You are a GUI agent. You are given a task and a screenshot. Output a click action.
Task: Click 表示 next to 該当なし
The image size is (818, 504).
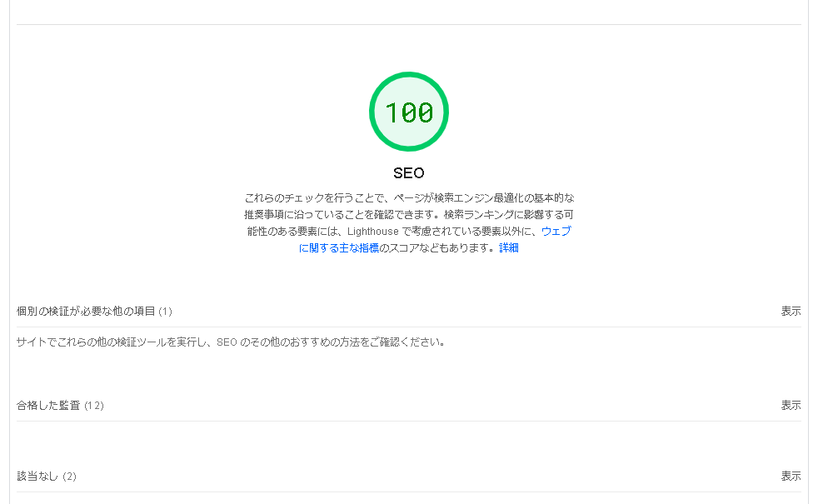tap(791, 477)
